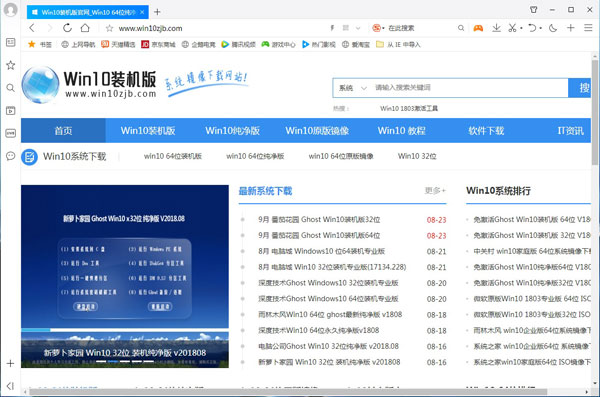Toggle night mode moon icon
The height and width of the screenshot is (397, 600).
553,28
